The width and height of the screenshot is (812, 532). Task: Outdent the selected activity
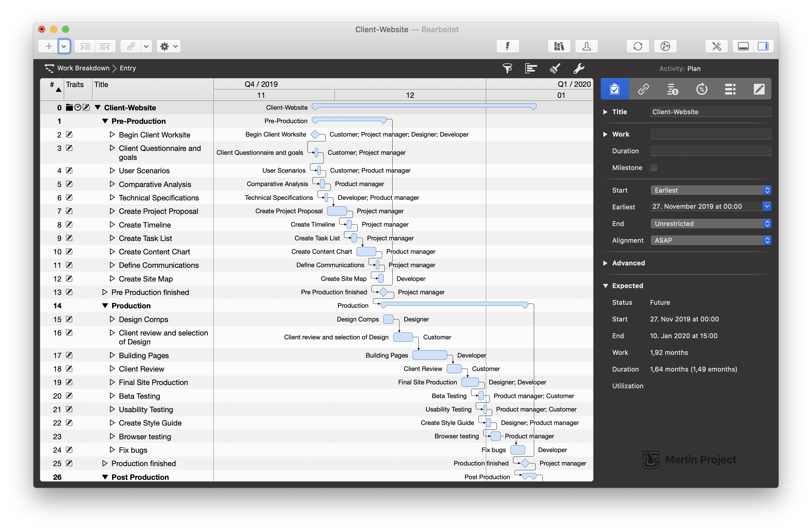(105, 46)
